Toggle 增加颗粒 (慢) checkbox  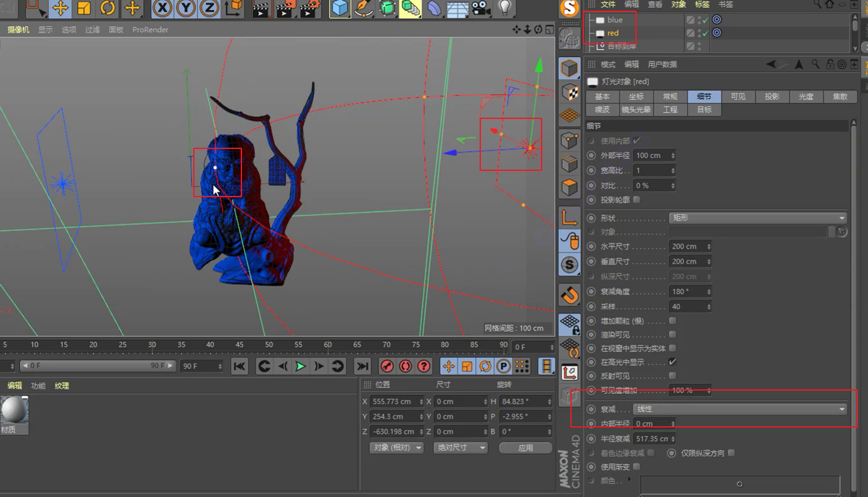click(x=672, y=320)
